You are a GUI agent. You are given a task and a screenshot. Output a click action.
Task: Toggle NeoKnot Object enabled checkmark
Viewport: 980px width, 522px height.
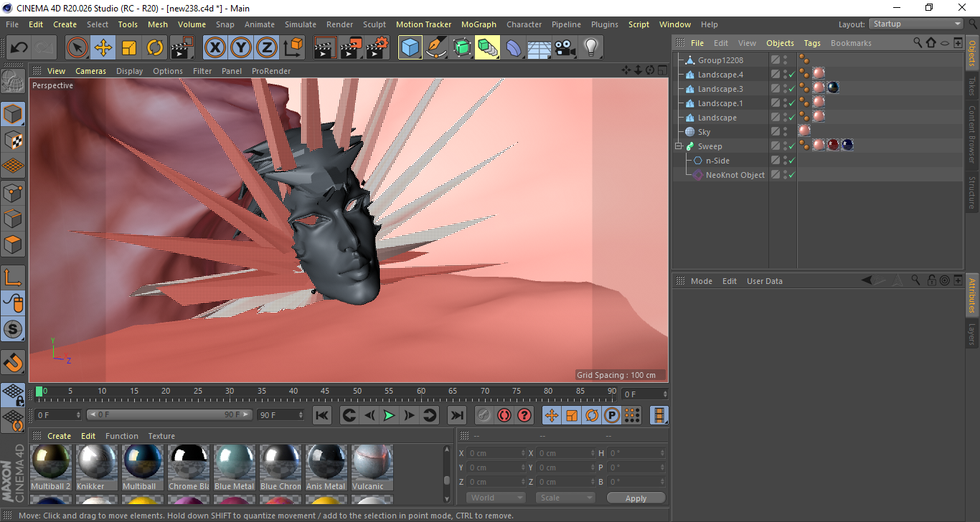click(791, 175)
